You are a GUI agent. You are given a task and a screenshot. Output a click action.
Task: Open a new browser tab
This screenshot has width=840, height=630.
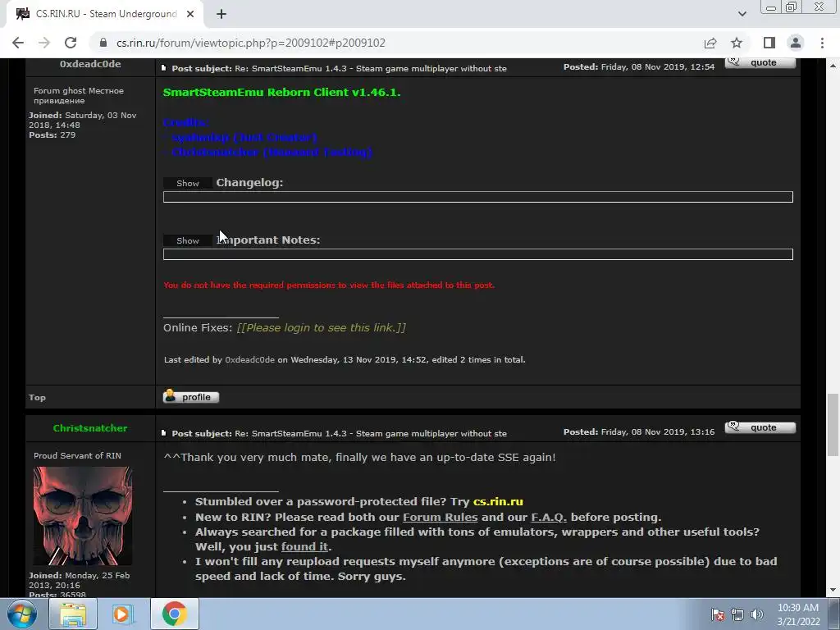221,14
